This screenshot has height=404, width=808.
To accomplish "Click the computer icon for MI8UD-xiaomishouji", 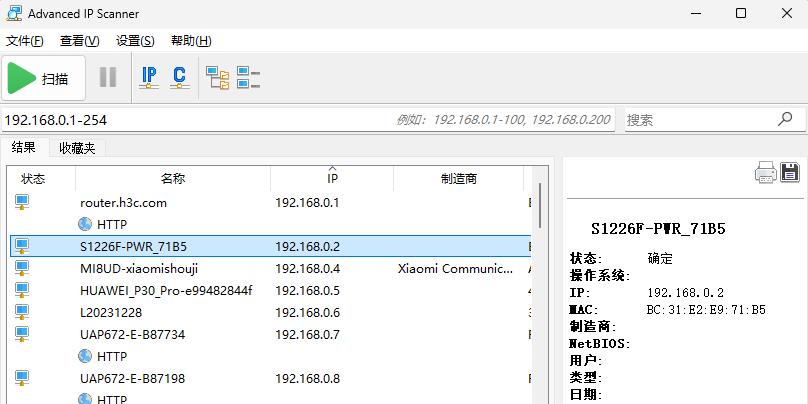I will (x=22, y=268).
